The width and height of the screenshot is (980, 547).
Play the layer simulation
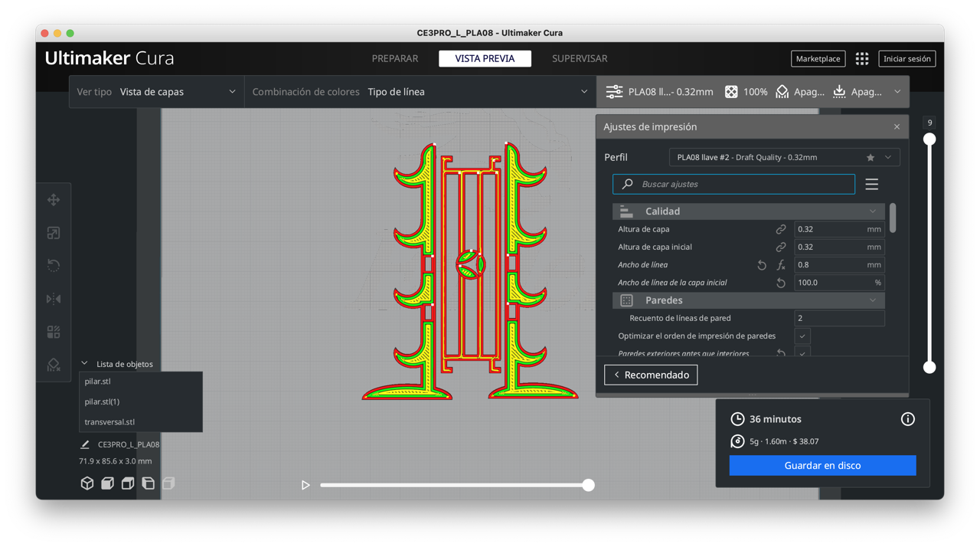point(305,485)
